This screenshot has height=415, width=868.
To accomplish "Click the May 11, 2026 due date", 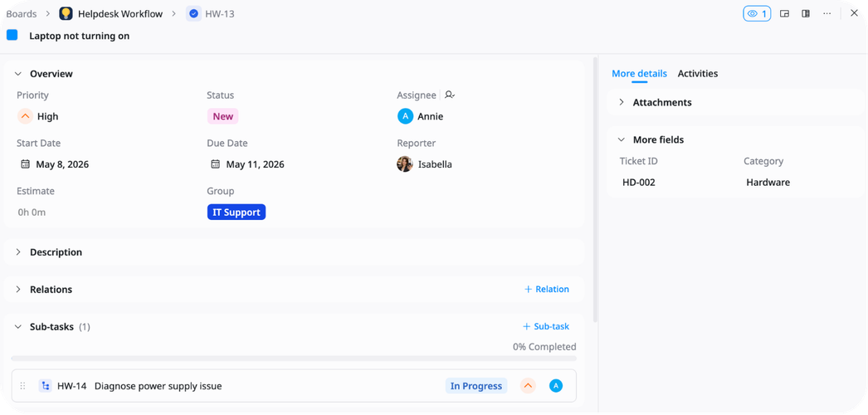I will point(256,164).
